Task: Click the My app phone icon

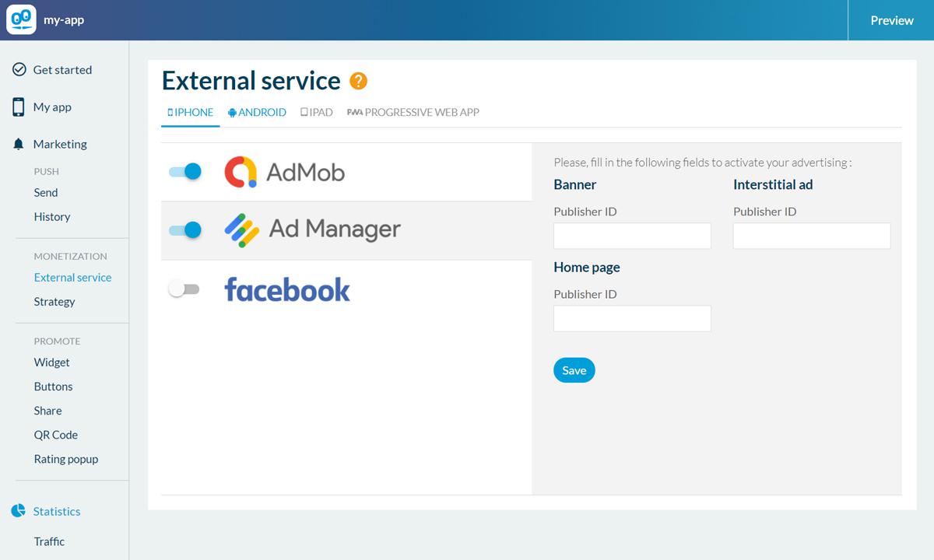Action: 19,107
